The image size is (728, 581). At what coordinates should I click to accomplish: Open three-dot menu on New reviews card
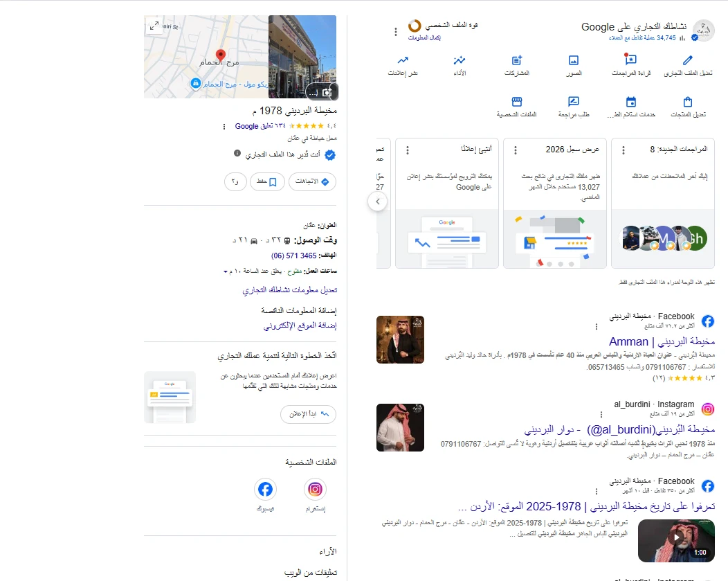[x=624, y=150]
